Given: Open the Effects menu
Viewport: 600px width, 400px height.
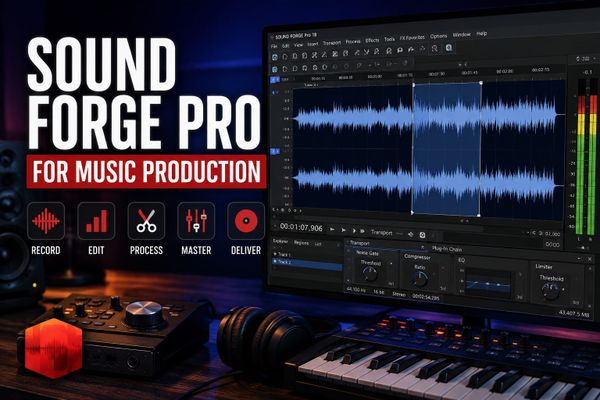Looking at the screenshot, I should pos(372,40).
